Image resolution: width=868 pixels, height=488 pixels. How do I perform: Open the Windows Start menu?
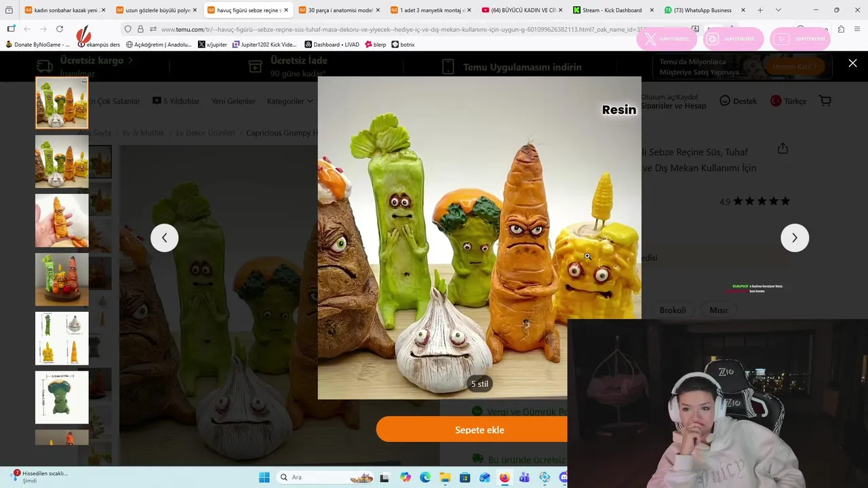[264, 477]
